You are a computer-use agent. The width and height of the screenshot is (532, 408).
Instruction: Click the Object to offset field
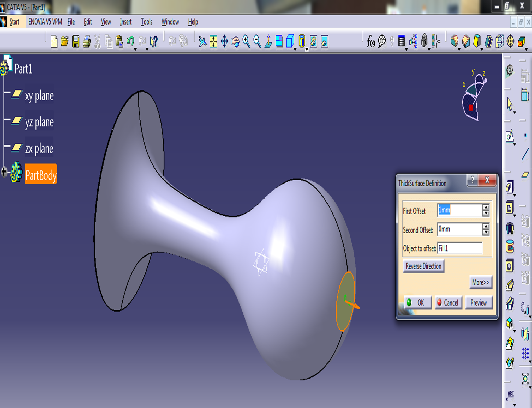pos(460,248)
